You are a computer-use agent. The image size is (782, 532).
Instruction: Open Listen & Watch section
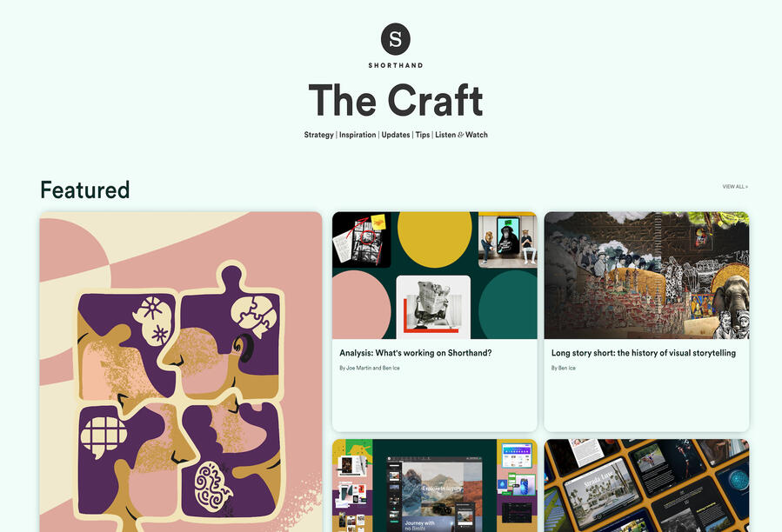pyautogui.click(x=461, y=135)
